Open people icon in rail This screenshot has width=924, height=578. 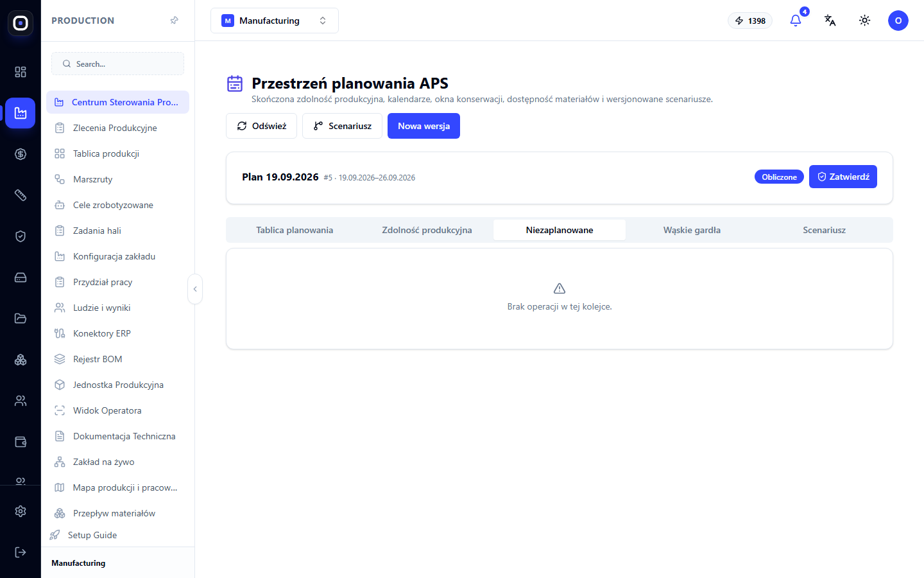(x=21, y=401)
